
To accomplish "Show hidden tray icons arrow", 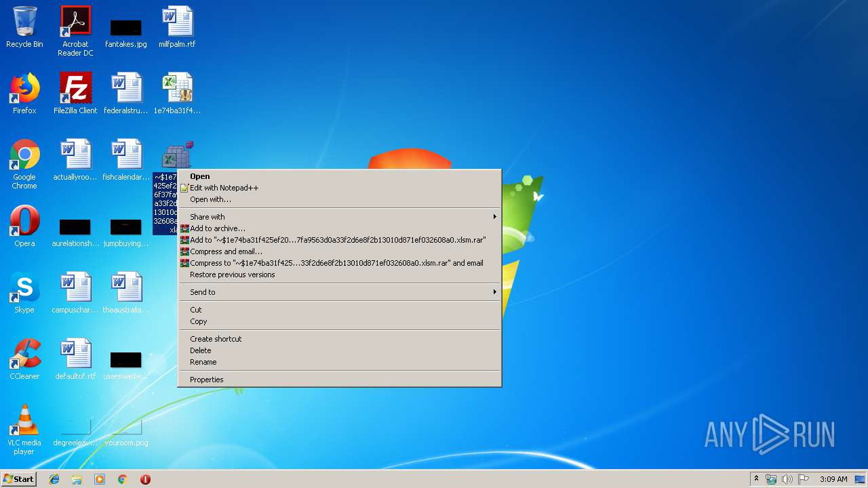I will tap(756, 479).
